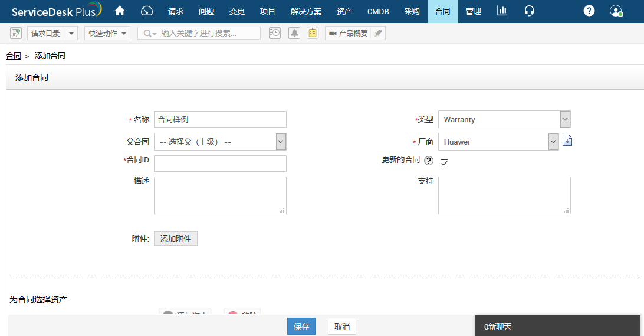Viewport: 644px width, 336px height.
Task: Click the 保存 button
Action: 301,327
